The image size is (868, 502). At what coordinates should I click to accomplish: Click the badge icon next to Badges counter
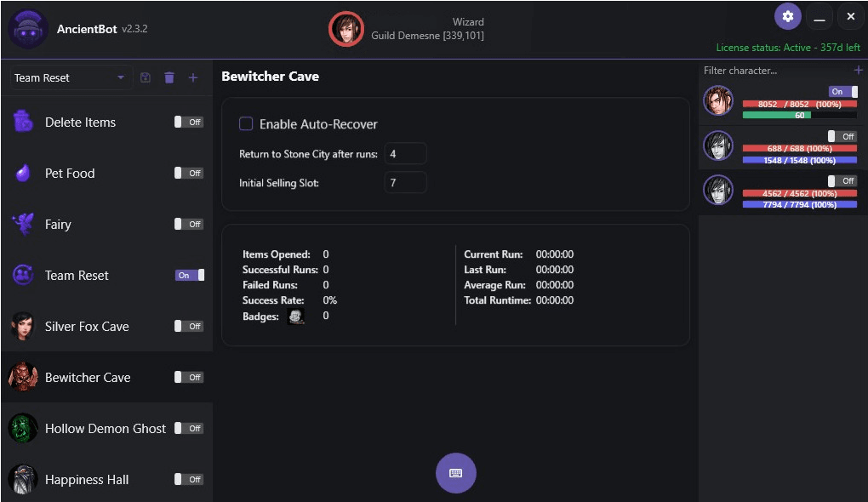296,316
